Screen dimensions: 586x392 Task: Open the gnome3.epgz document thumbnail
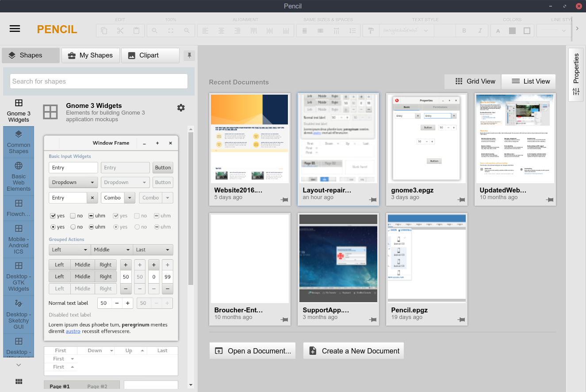(x=427, y=138)
